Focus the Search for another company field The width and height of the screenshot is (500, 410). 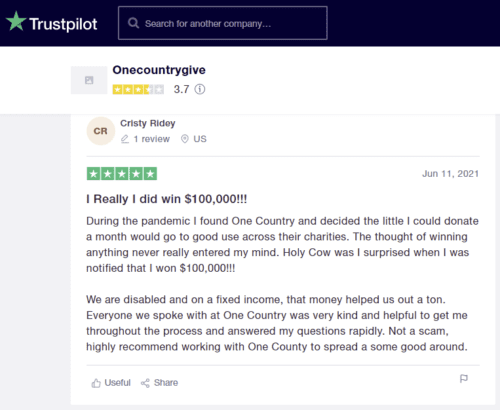(x=223, y=23)
